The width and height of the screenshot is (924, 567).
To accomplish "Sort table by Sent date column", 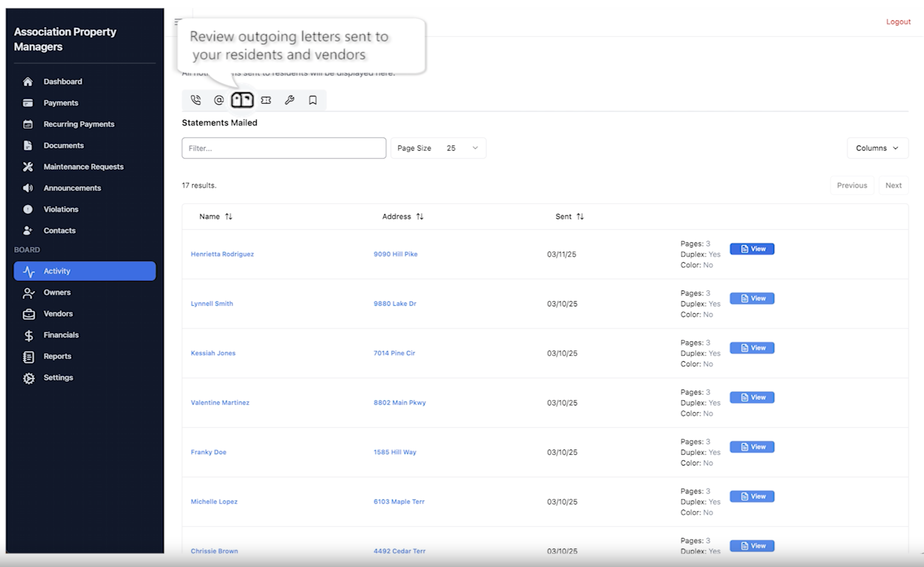I will [x=569, y=216].
